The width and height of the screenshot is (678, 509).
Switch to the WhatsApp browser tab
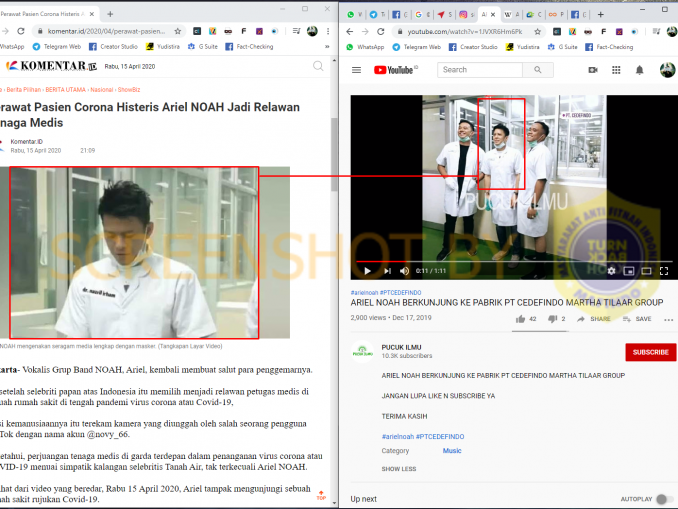pyautogui.click(x=354, y=15)
